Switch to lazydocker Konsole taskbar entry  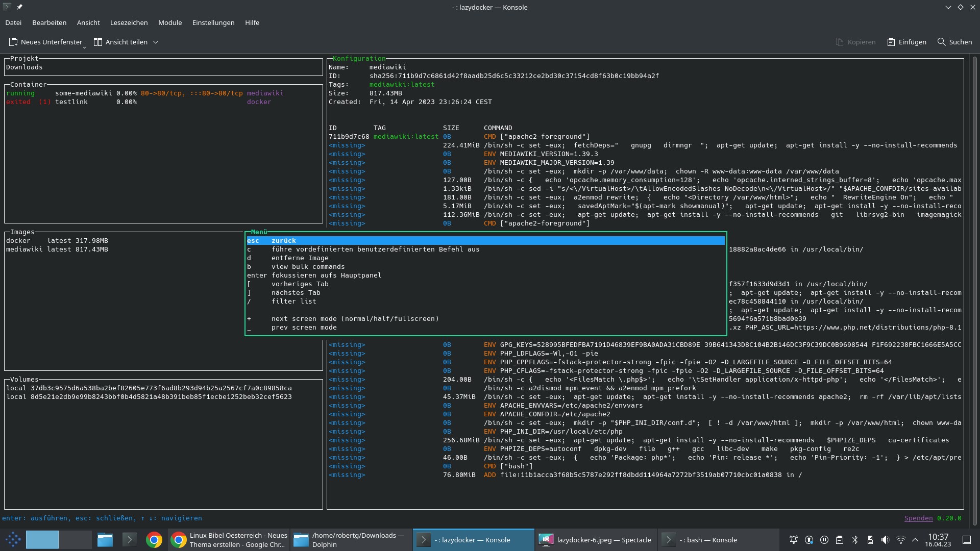474,539
